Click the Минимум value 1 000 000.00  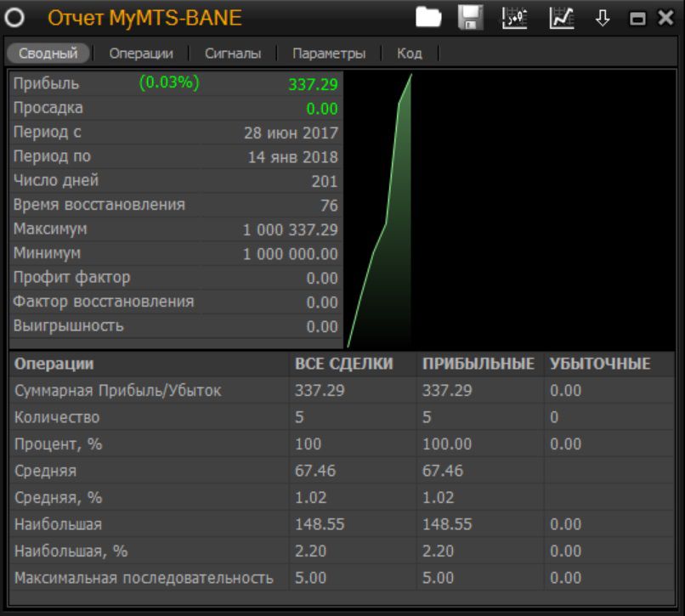point(291,254)
